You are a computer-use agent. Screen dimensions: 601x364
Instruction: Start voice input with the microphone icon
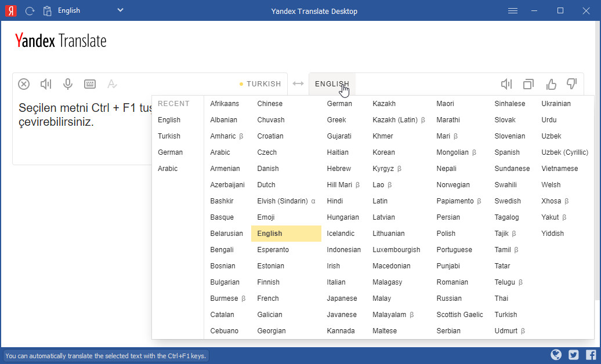(68, 84)
